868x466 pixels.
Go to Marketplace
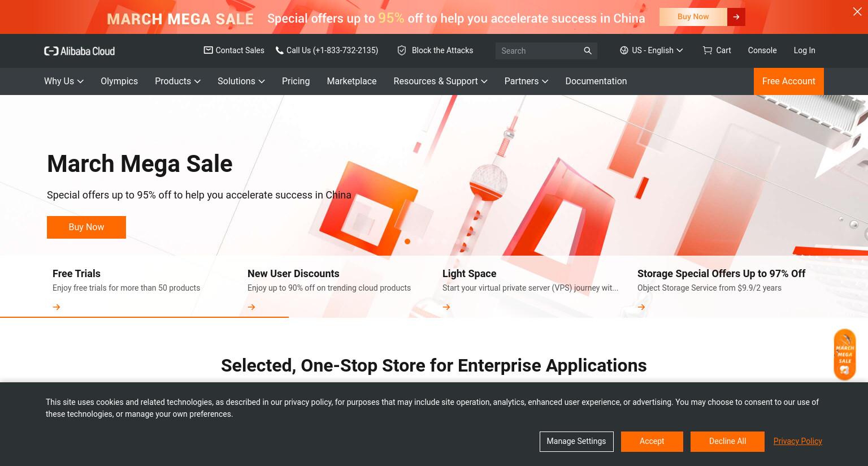pos(351,81)
